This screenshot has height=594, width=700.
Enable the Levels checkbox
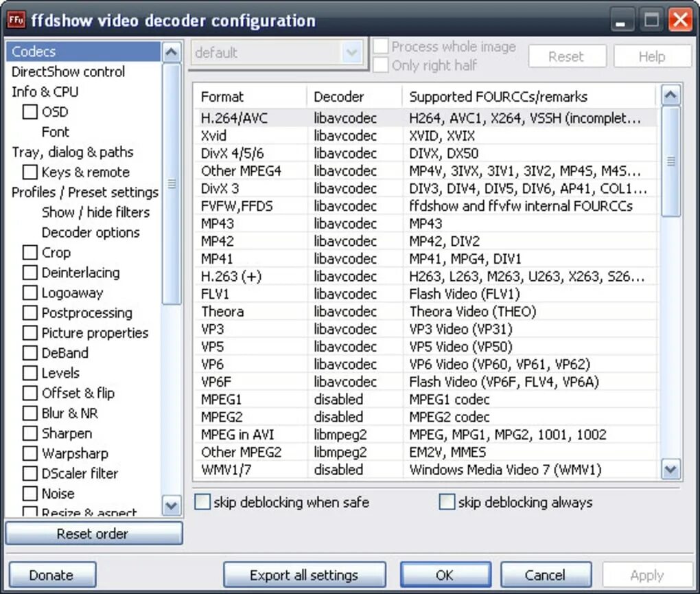coord(30,373)
